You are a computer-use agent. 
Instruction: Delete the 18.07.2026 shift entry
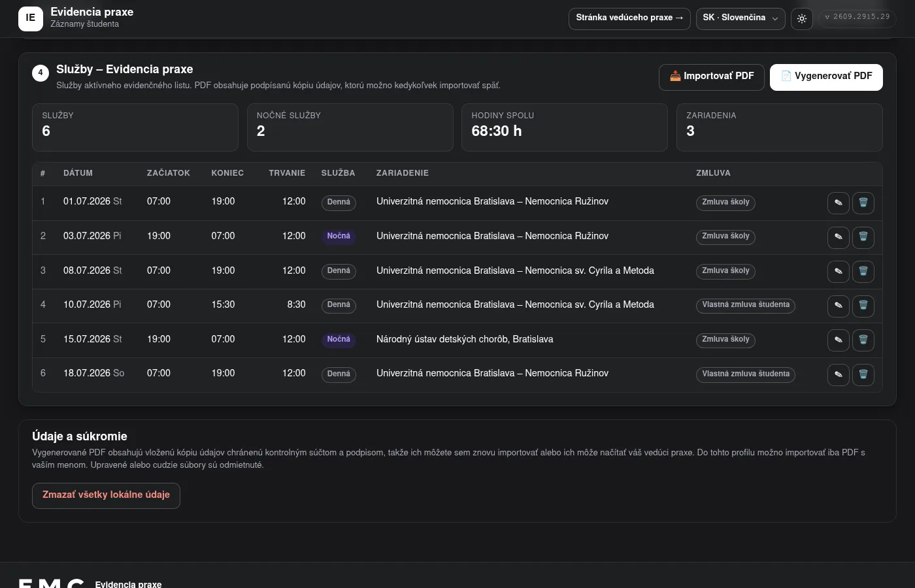tap(863, 374)
